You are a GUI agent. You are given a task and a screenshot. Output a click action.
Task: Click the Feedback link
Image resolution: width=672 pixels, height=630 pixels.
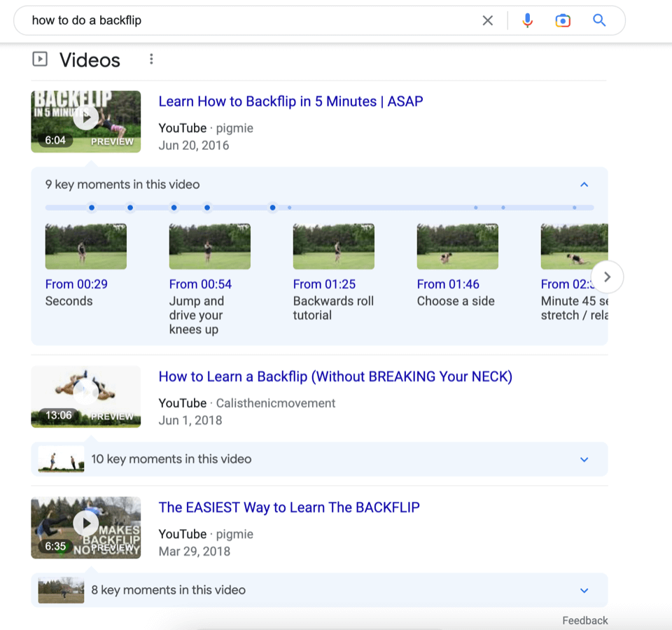(x=584, y=620)
